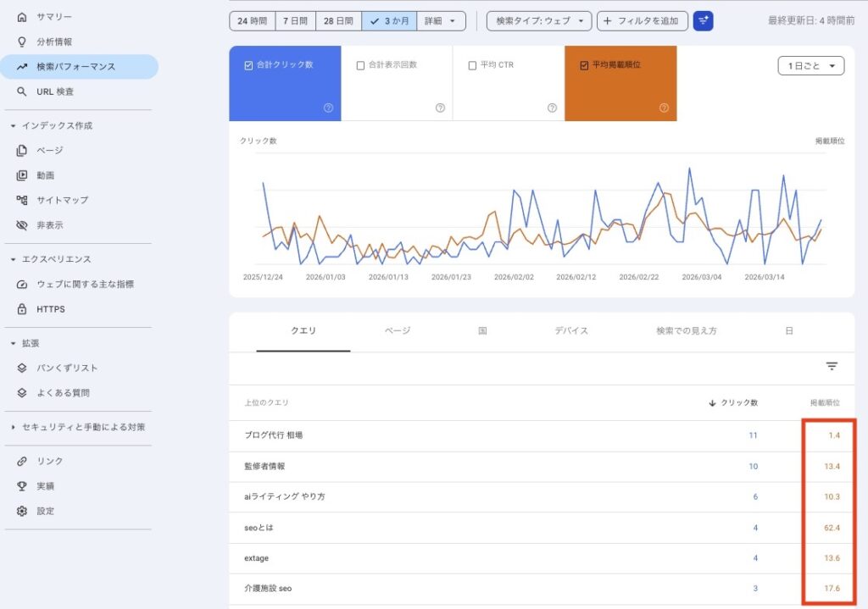Open サイトマップ from the sidebar

click(62, 200)
